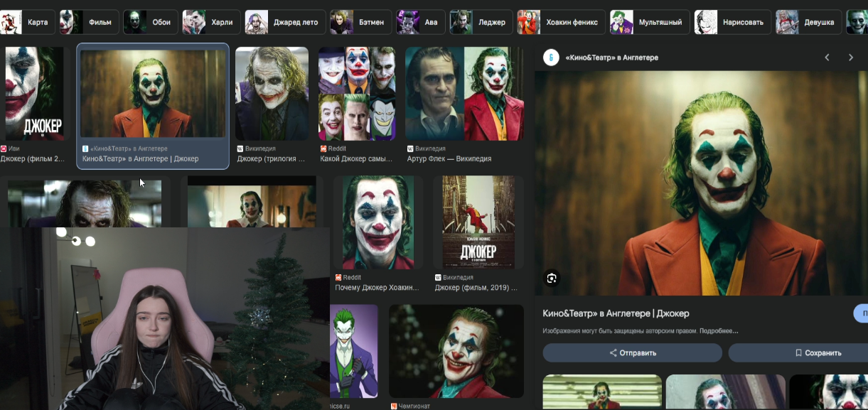Open third related image below the preview
The height and width of the screenshot is (410, 868).
829,392
